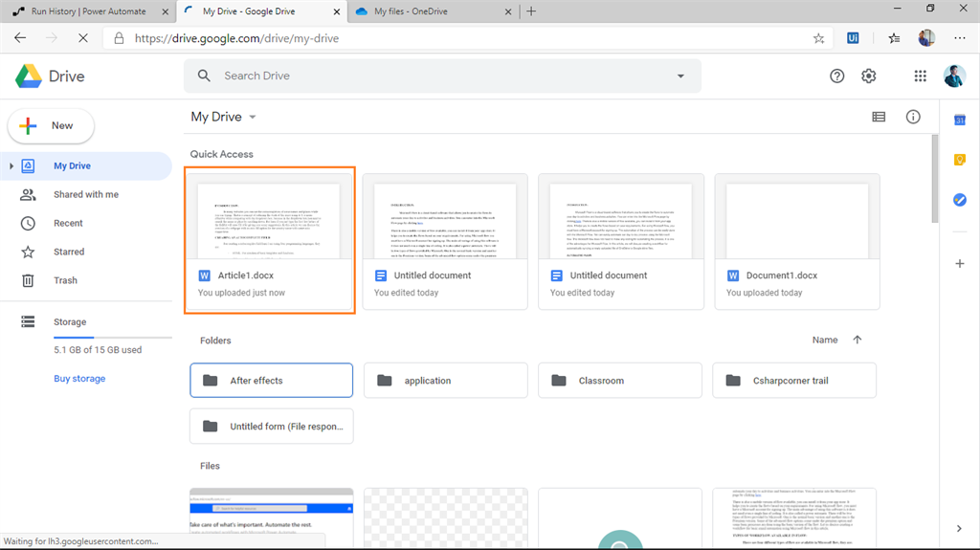
Task: Click in the Search Drive field
Action: pyautogui.click(x=442, y=76)
